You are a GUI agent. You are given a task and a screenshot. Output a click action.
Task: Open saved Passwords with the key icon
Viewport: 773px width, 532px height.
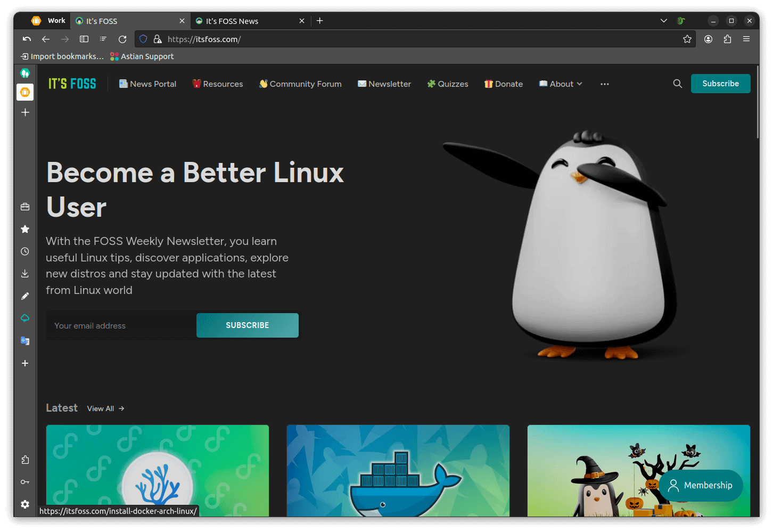[x=25, y=481]
